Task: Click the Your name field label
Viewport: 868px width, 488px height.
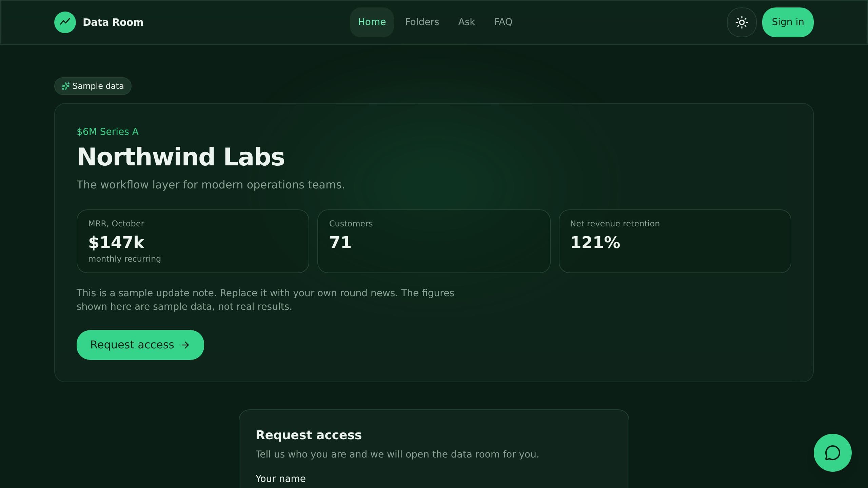Action: [280, 479]
